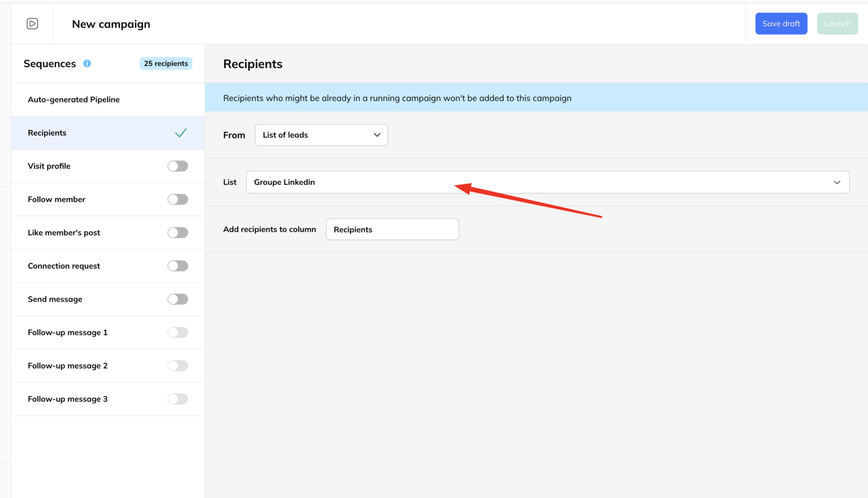The height and width of the screenshot is (498, 868).
Task: Open the Follow-up message 3 step
Action: click(x=108, y=399)
